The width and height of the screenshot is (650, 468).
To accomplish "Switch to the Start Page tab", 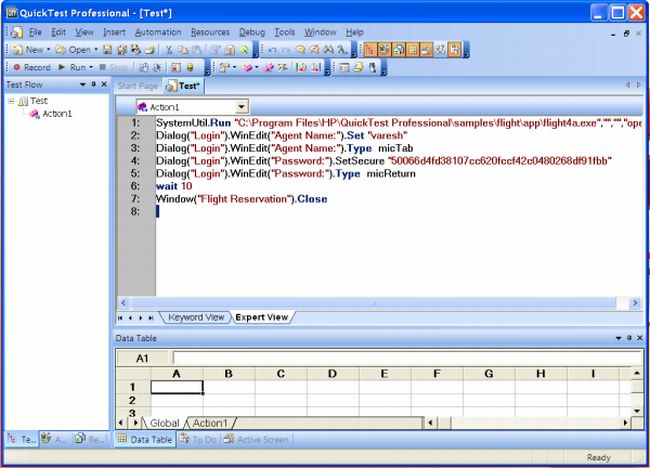I will pos(138,86).
